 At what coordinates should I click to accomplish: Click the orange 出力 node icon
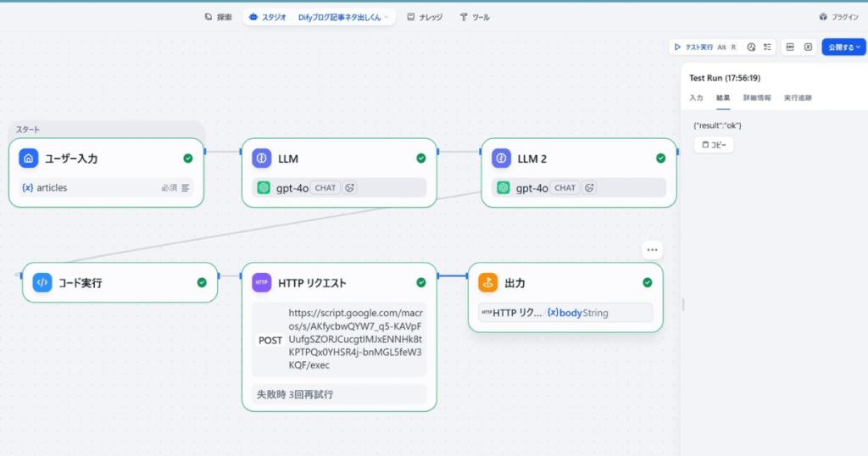[x=488, y=283]
